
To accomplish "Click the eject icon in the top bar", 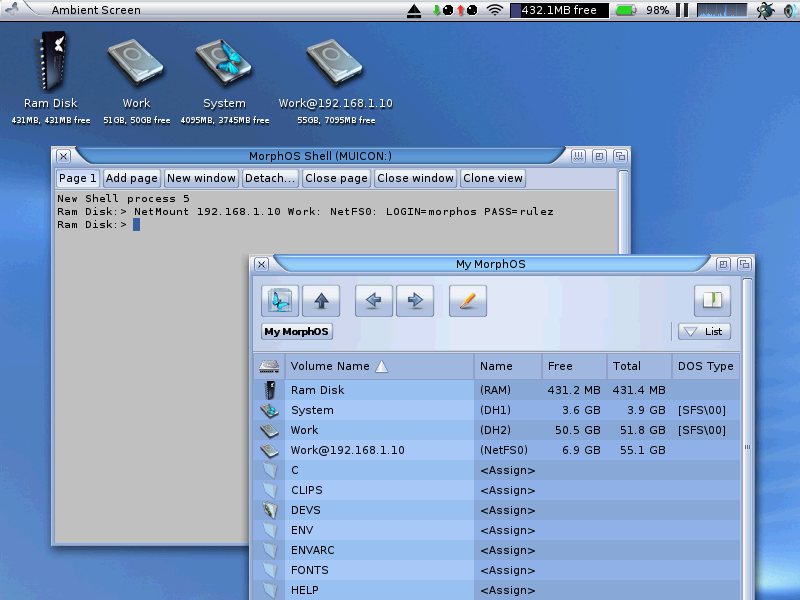I will [414, 11].
